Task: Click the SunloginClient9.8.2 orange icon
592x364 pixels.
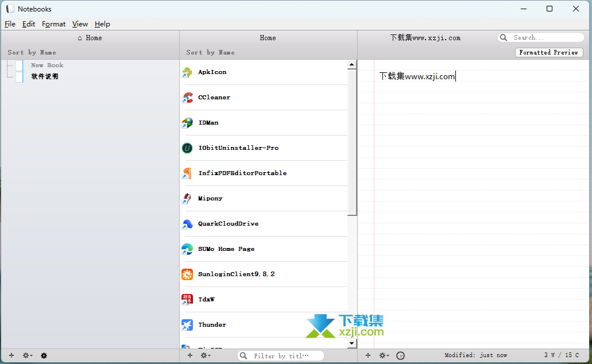Action: tap(187, 274)
